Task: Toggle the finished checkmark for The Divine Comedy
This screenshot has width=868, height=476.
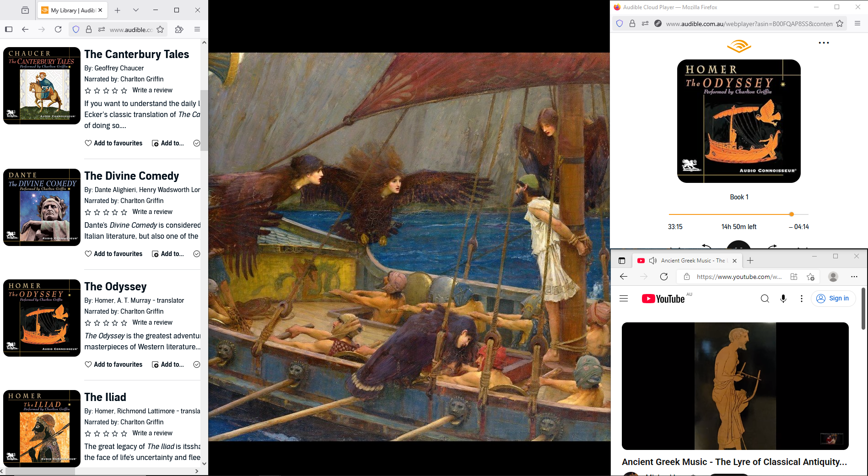Action: tap(197, 254)
